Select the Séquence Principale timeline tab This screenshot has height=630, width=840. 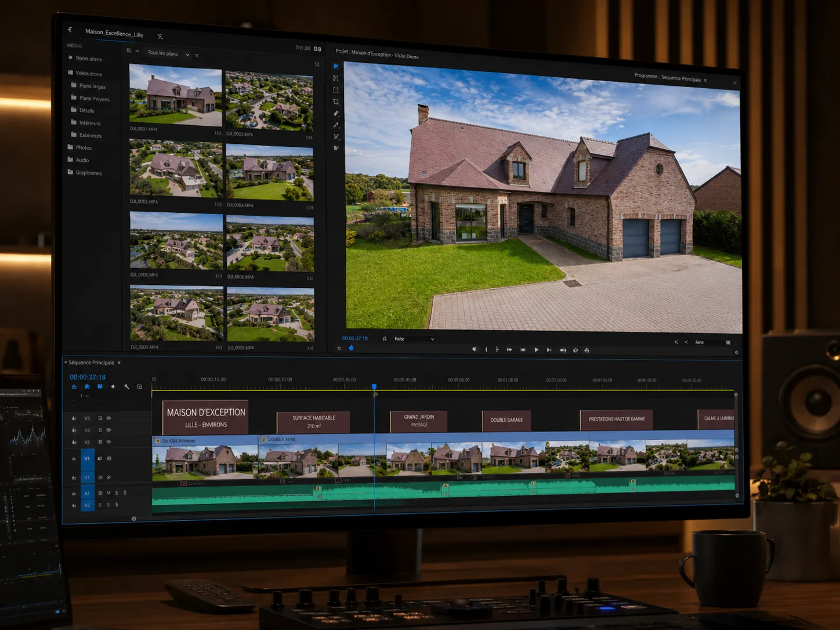[92, 363]
